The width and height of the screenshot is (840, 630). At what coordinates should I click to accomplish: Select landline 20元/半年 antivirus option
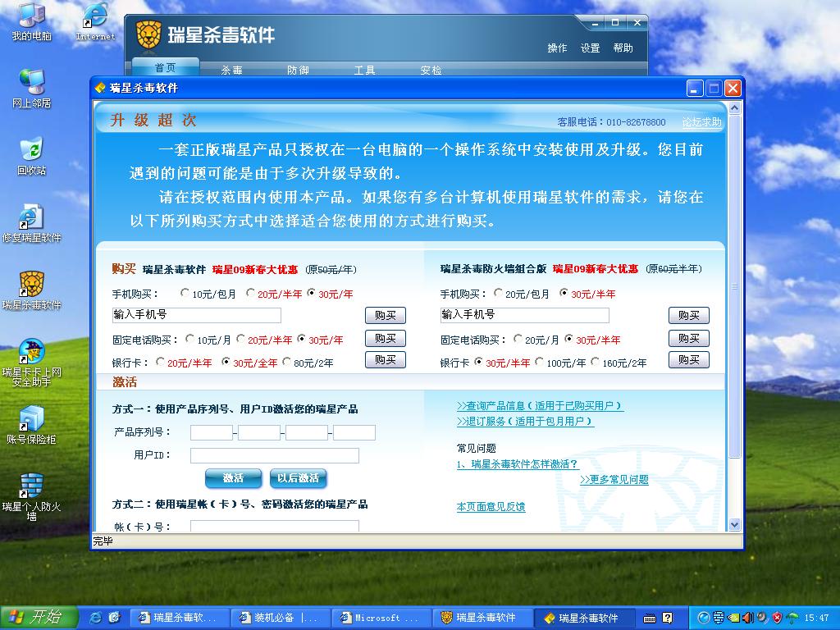pos(240,339)
